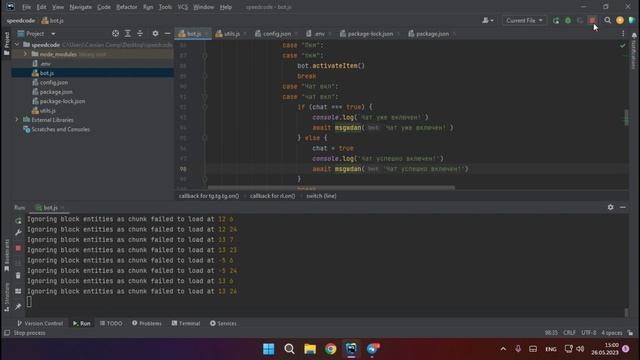
Task: Collapse speedcode root folder
Action: click(17, 45)
